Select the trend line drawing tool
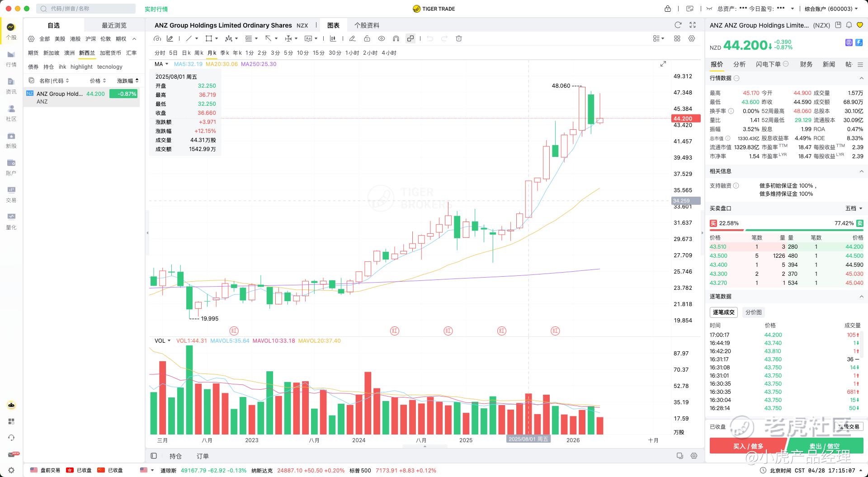868x477 pixels. click(x=189, y=38)
